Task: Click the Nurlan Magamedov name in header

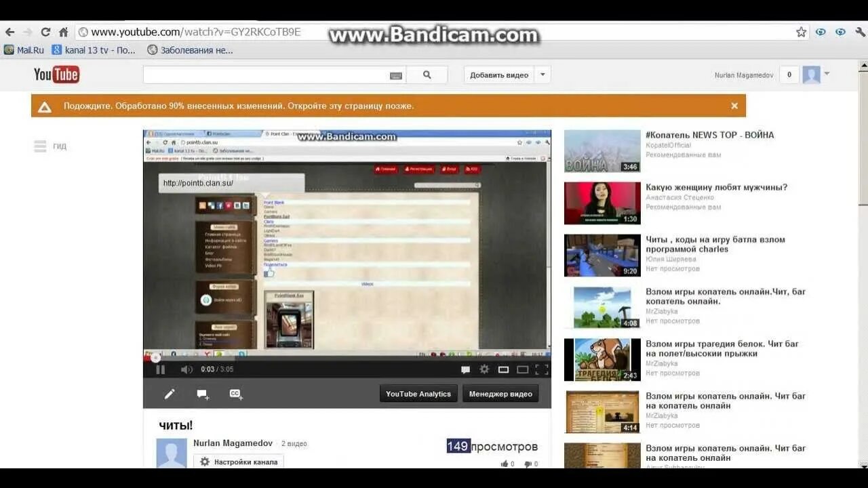Action: (x=744, y=75)
